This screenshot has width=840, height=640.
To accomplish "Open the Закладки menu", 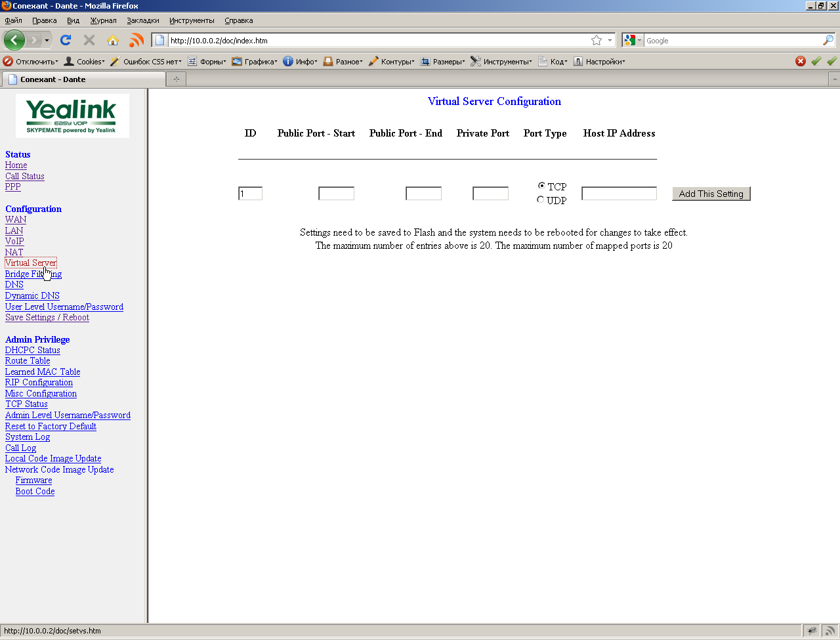I will coord(142,20).
